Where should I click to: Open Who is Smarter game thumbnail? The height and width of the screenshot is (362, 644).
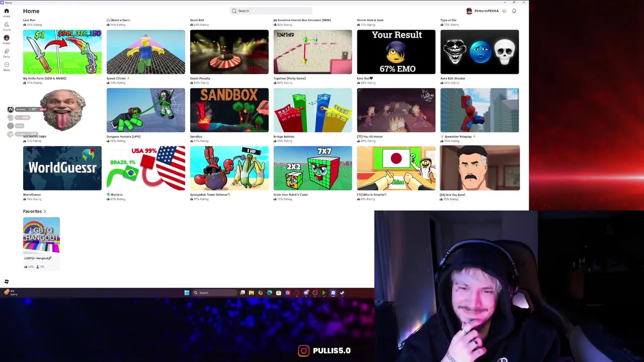[396, 168]
